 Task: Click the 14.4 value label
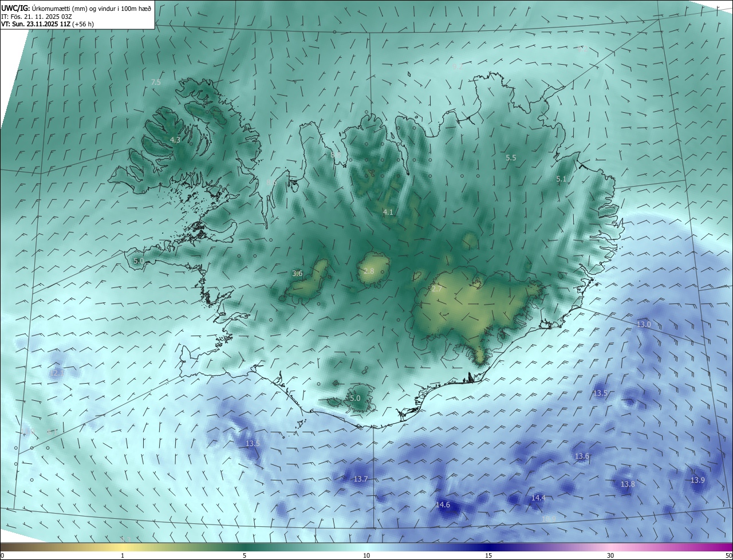(x=538, y=498)
